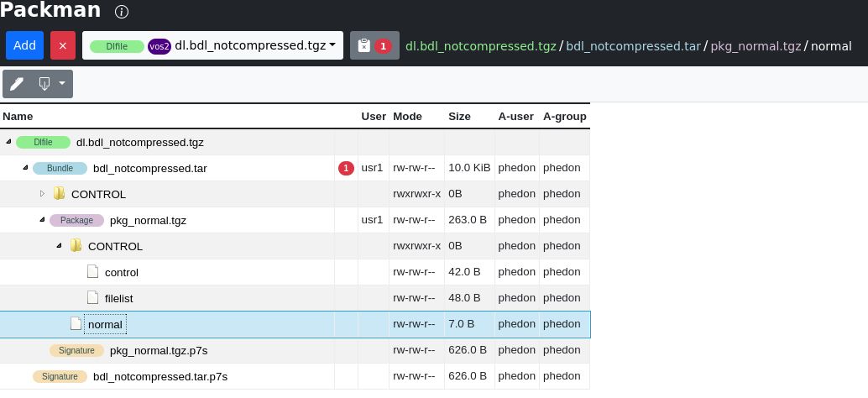
Task: Expand the collapsed CONTROL folder under bundle
Action: pyautogui.click(x=42, y=194)
